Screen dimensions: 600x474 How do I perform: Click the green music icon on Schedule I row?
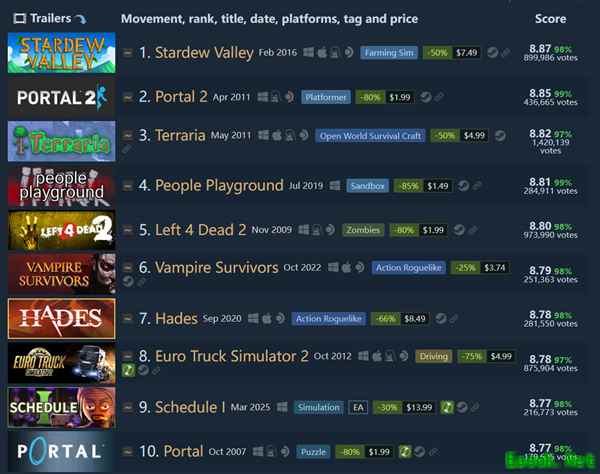tap(446, 407)
